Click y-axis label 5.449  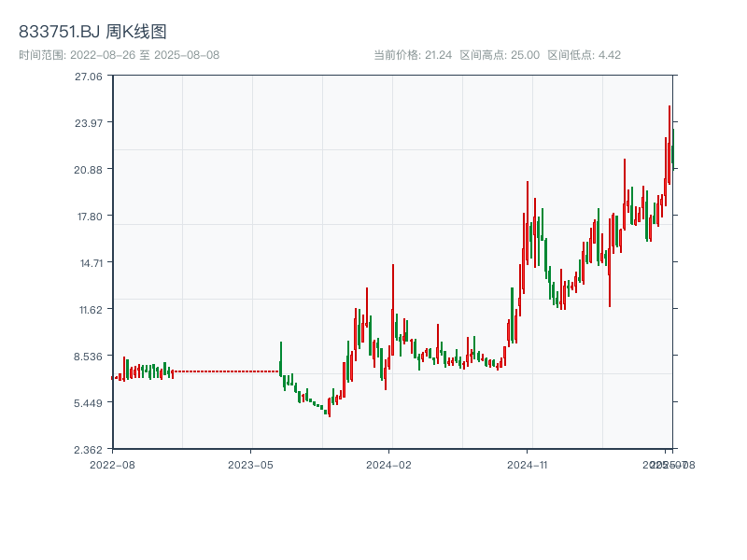tap(88, 403)
